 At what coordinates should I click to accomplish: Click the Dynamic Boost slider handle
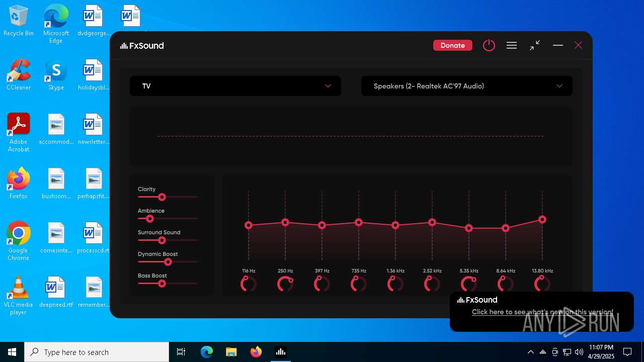pyautogui.click(x=168, y=262)
